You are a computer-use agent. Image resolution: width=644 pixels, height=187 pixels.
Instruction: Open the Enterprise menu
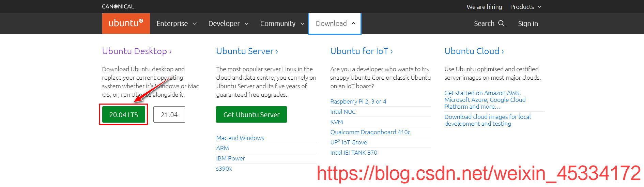[177, 24]
